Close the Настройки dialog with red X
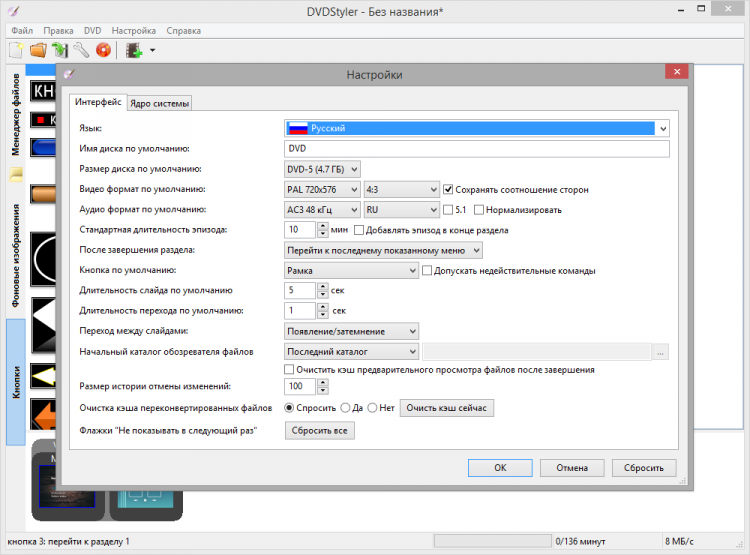Image resolution: width=750 pixels, height=555 pixels. (x=677, y=72)
